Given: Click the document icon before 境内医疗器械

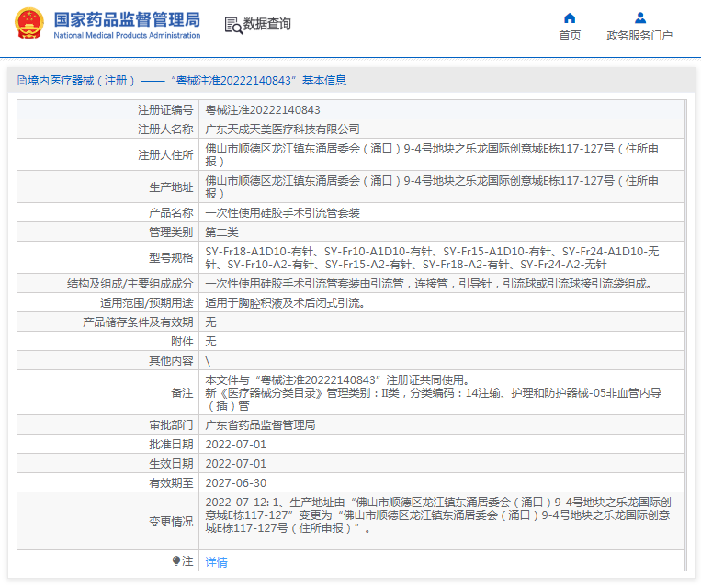Looking at the screenshot, I should (22, 81).
